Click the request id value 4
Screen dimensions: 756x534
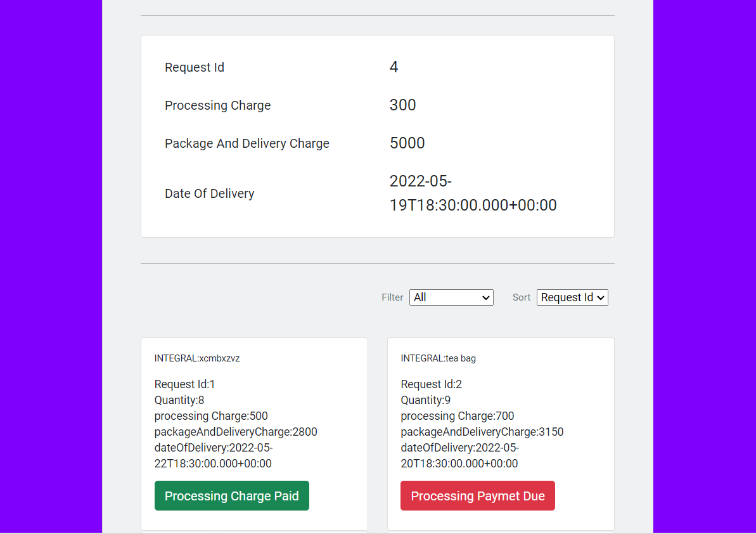tap(394, 67)
